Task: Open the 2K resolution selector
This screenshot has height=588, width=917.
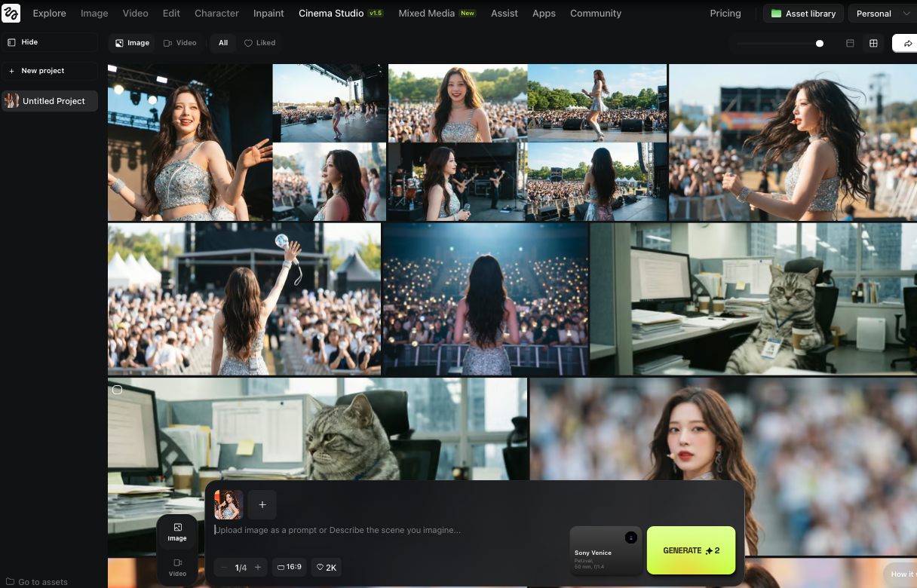Action: [326, 567]
